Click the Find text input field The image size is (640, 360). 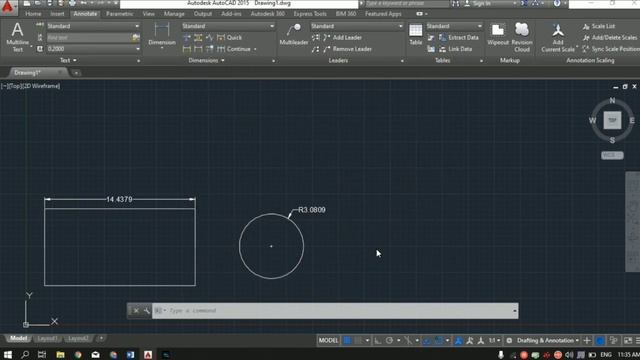tap(89, 38)
